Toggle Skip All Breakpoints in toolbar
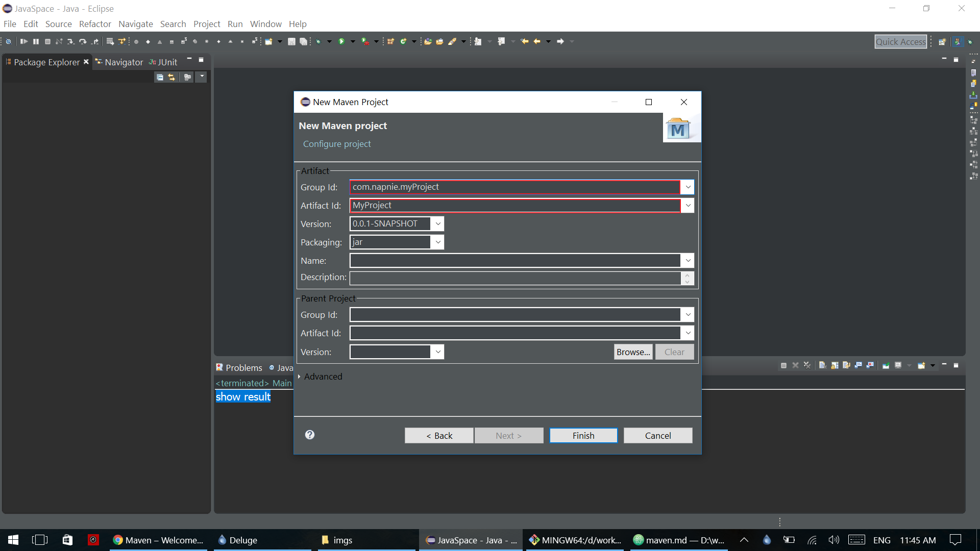 (x=9, y=41)
